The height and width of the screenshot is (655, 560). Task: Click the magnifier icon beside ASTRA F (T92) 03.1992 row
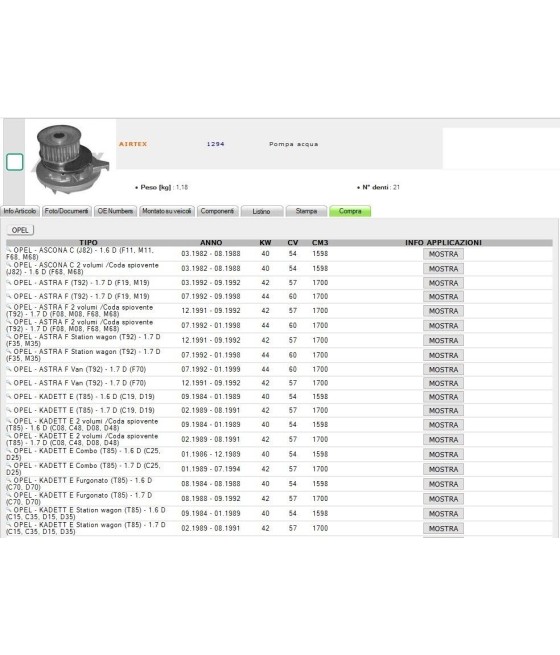click(x=9, y=282)
